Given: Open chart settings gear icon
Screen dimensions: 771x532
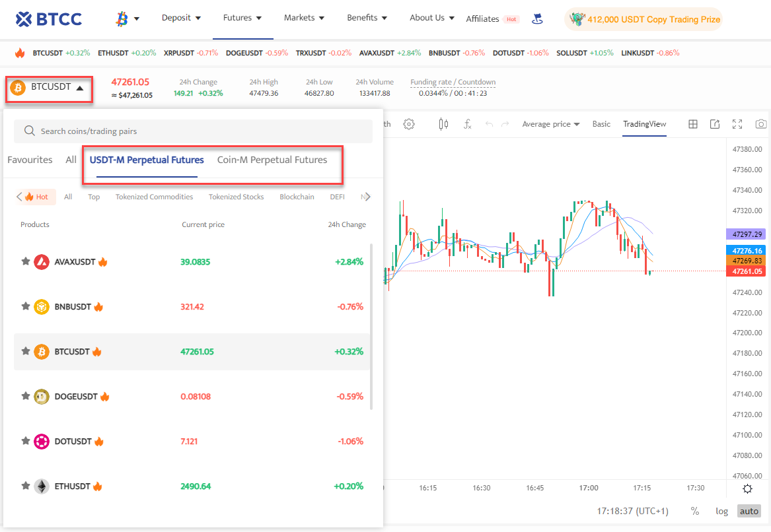Looking at the screenshot, I should tap(408, 124).
